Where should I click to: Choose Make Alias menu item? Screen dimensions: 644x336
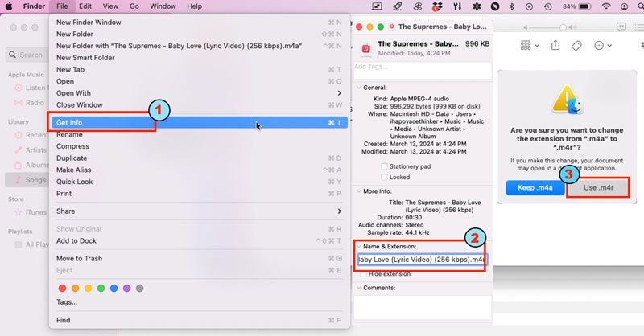199,170
